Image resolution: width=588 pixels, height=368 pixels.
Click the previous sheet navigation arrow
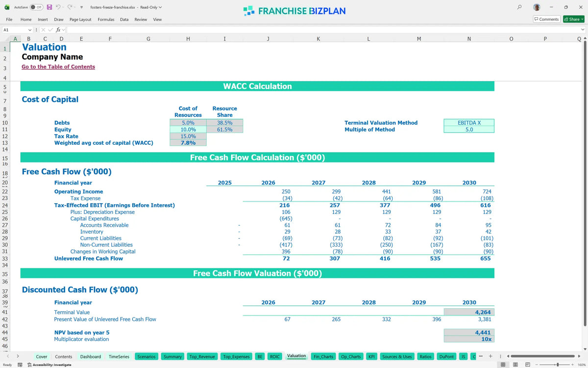point(8,356)
